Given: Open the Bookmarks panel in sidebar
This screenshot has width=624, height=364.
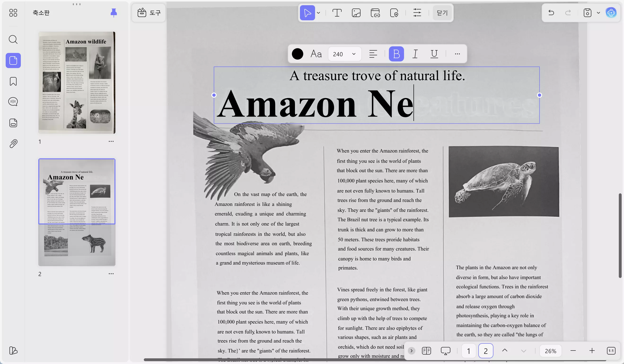Looking at the screenshot, I should tap(13, 81).
